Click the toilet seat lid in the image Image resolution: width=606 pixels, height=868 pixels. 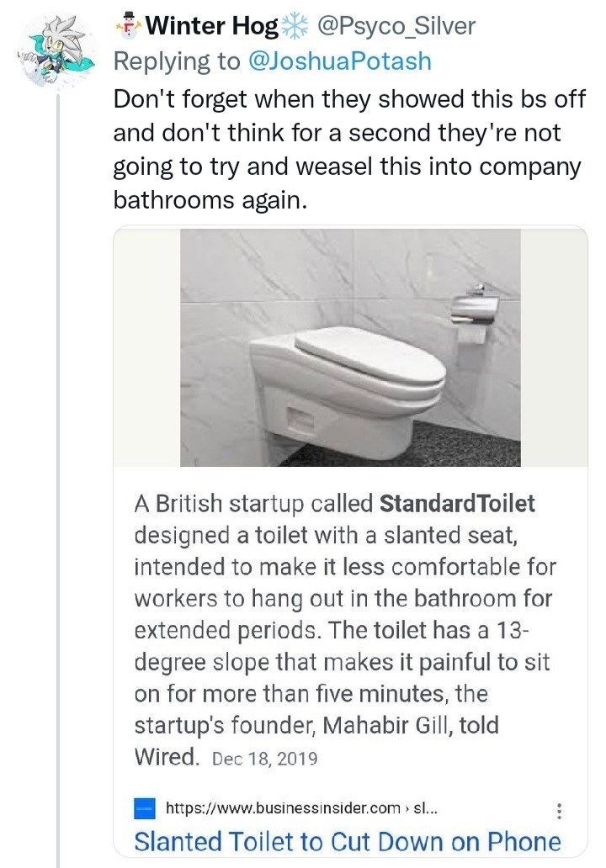point(370,357)
